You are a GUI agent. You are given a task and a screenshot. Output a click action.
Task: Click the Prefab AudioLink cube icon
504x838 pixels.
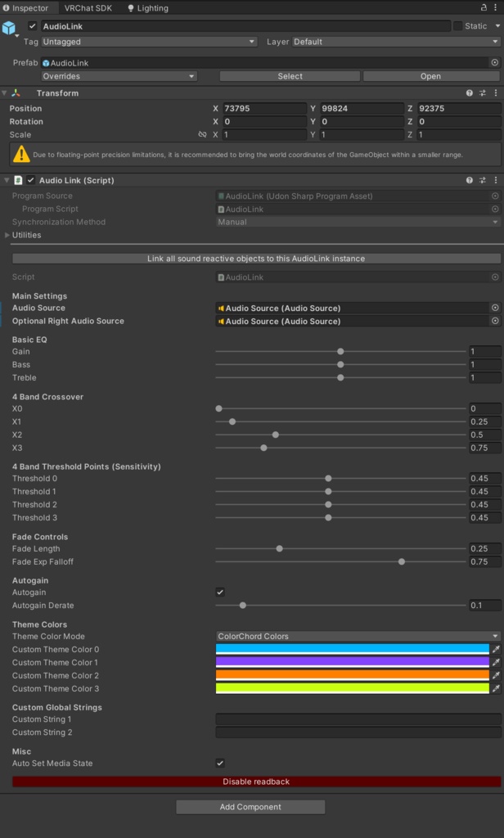tap(47, 62)
